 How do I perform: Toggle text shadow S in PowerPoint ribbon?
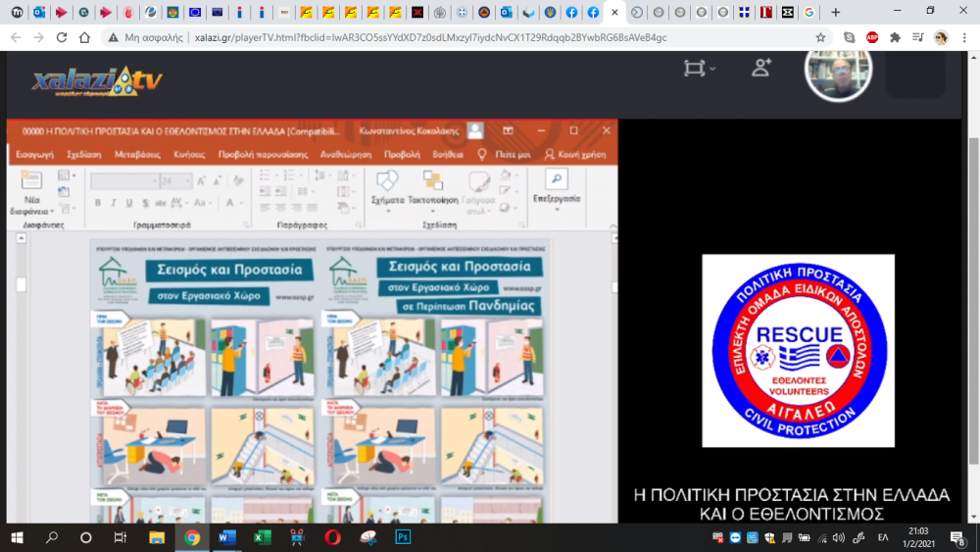tap(145, 203)
